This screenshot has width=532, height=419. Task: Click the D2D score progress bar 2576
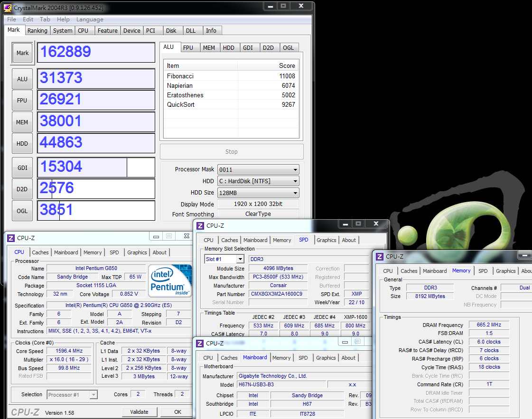pyautogui.click(x=96, y=189)
